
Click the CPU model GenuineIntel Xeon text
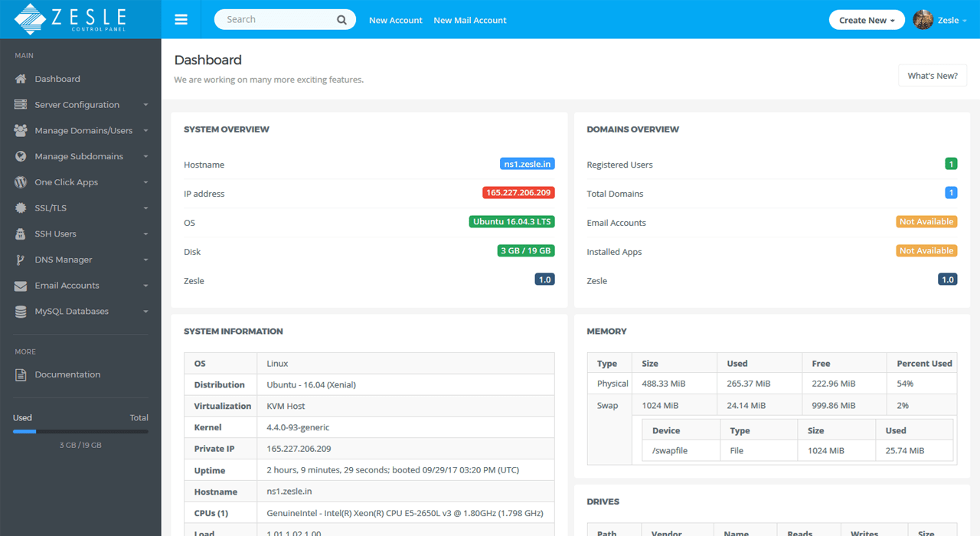point(404,513)
